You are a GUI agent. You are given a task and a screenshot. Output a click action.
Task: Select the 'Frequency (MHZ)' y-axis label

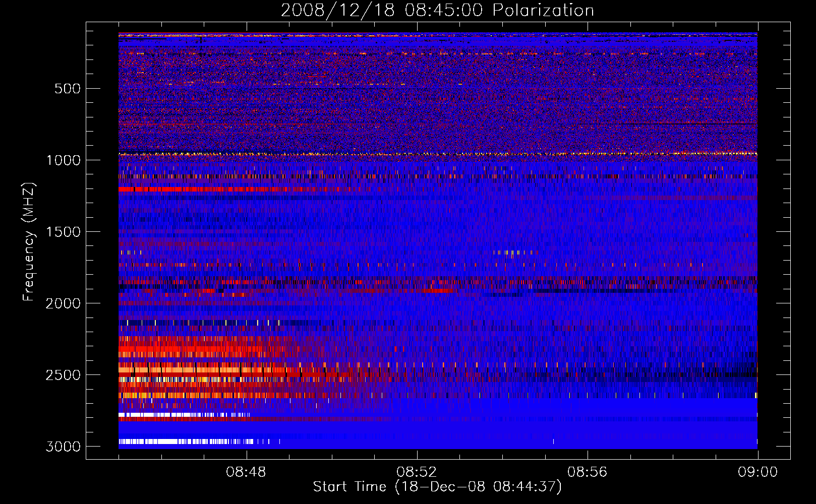[29, 242]
